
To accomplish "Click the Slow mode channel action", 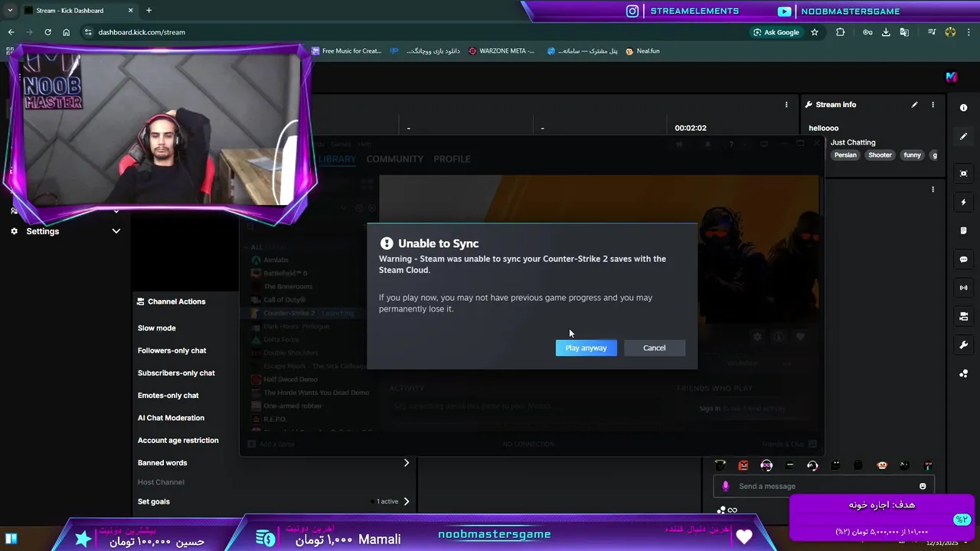I will [157, 328].
